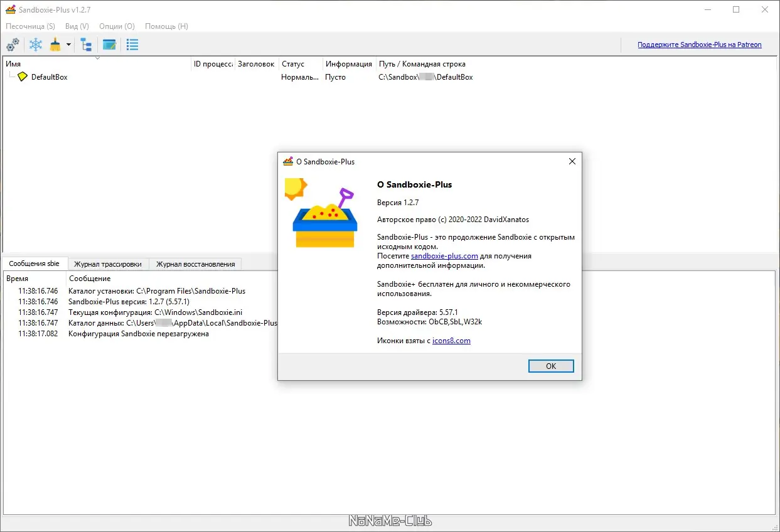Screen dimensions: 780x532
Task: Click the Пусто information cell
Action: point(335,77)
